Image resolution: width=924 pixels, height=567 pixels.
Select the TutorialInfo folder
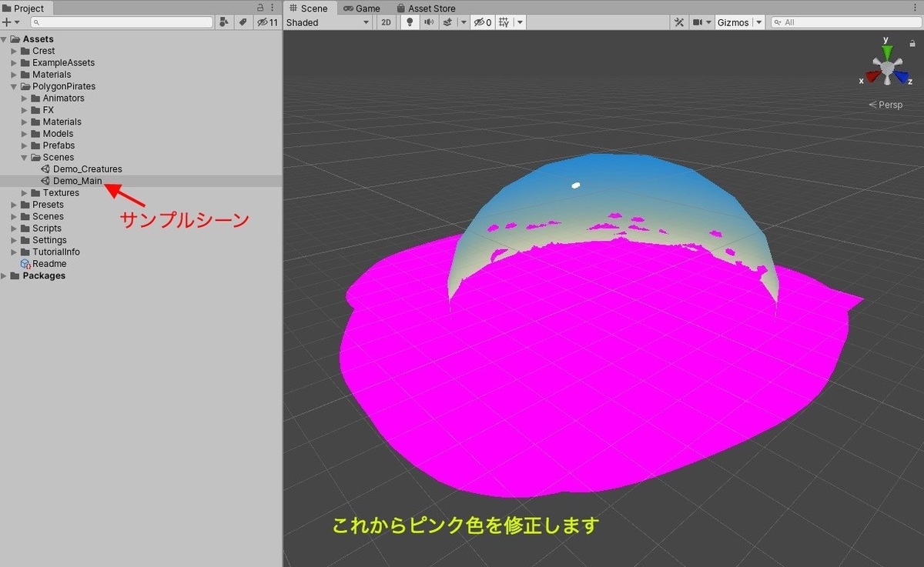point(55,252)
